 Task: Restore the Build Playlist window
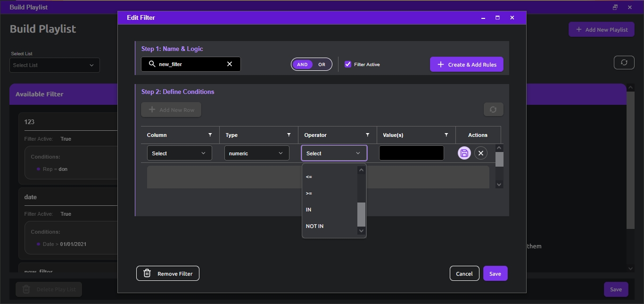(615, 7)
